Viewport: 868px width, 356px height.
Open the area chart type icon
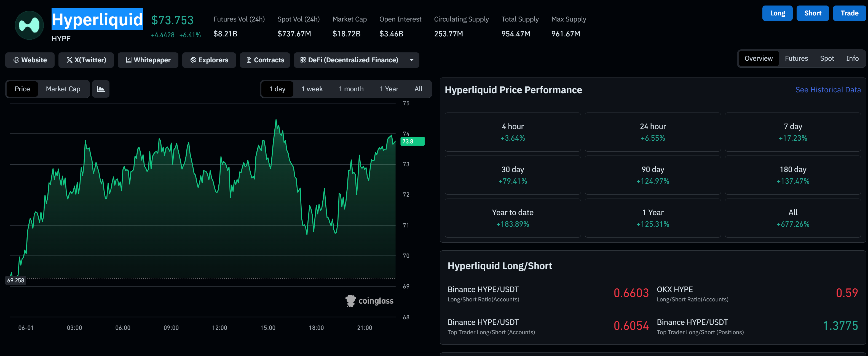[x=101, y=89]
